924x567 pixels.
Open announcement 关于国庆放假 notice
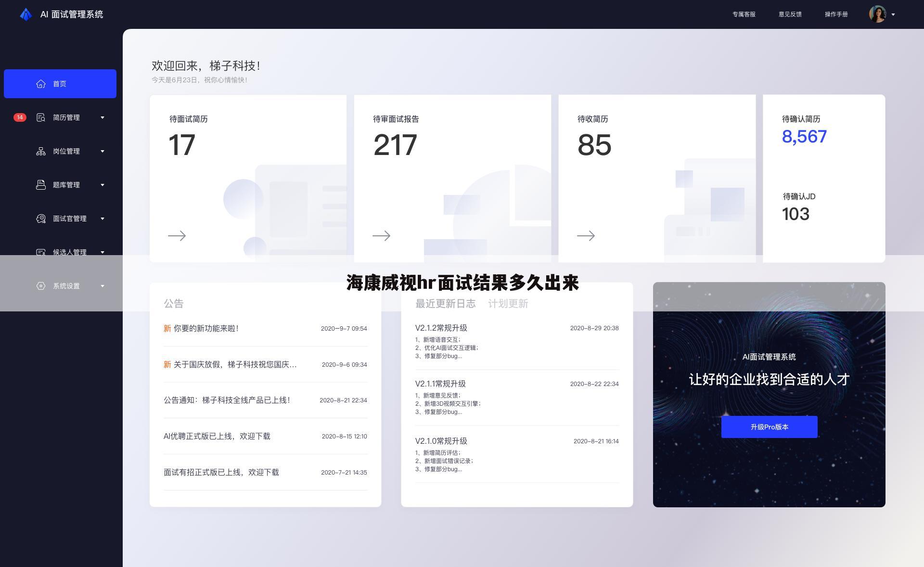[235, 364]
